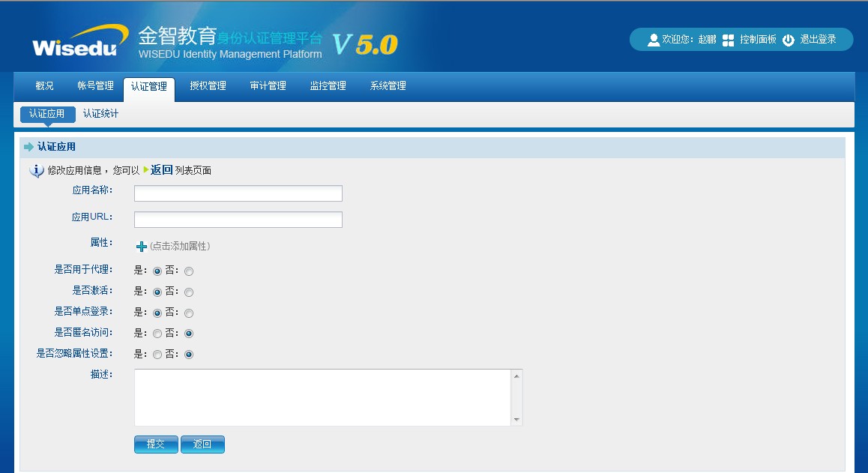Open the 认证统计 sub-tab

(100, 114)
